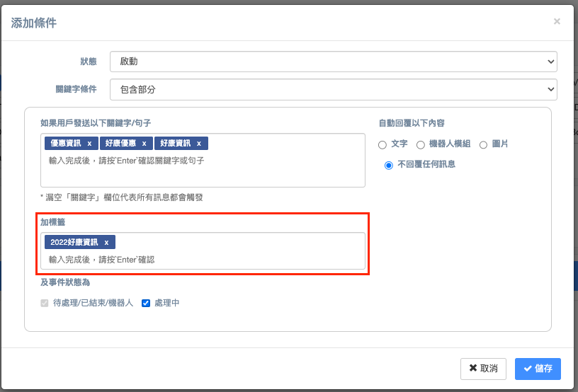Open the 狀態 dropdown
The width and height of the screenshot is (578, 392).
(x=333, y=62)
